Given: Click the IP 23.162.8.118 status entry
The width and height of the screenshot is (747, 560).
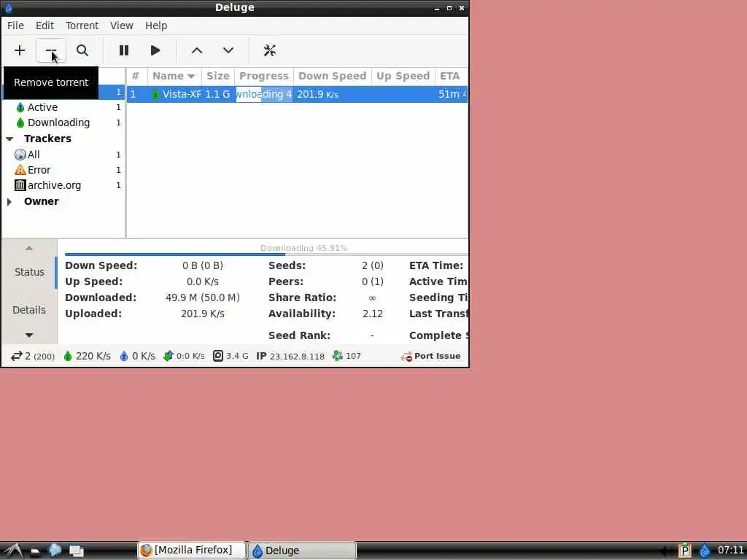Looking at the screenshot, I should click(x=290, y=356).
